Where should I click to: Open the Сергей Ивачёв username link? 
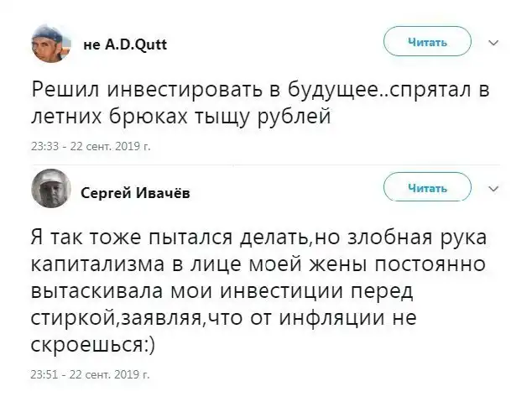pyautogui.click(x=136, y=193)
